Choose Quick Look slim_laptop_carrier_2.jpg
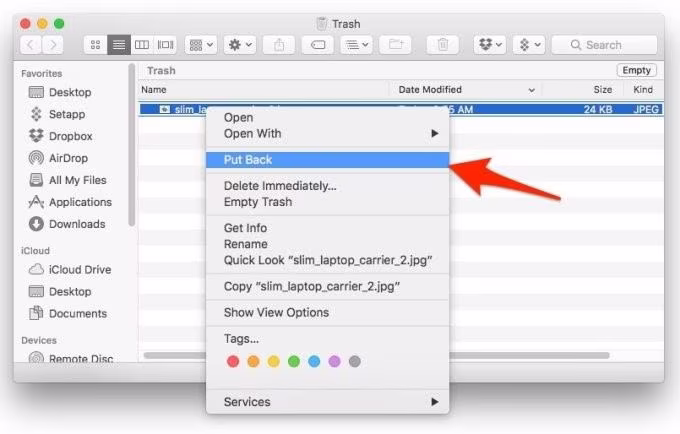The width and height of the screenshot is (680, 434). pyautogui.click(x=327, y=260)
